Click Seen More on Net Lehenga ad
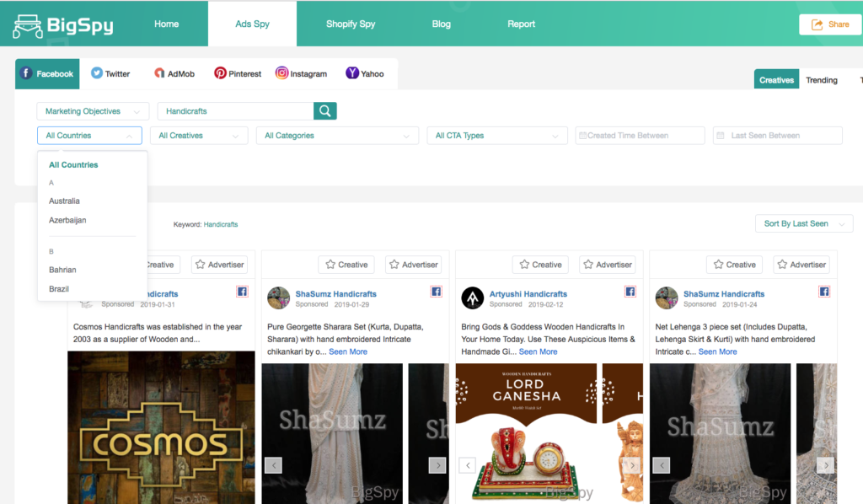This screenshot has width=863, height=504. pyautogui.click(x=717, y=351)
